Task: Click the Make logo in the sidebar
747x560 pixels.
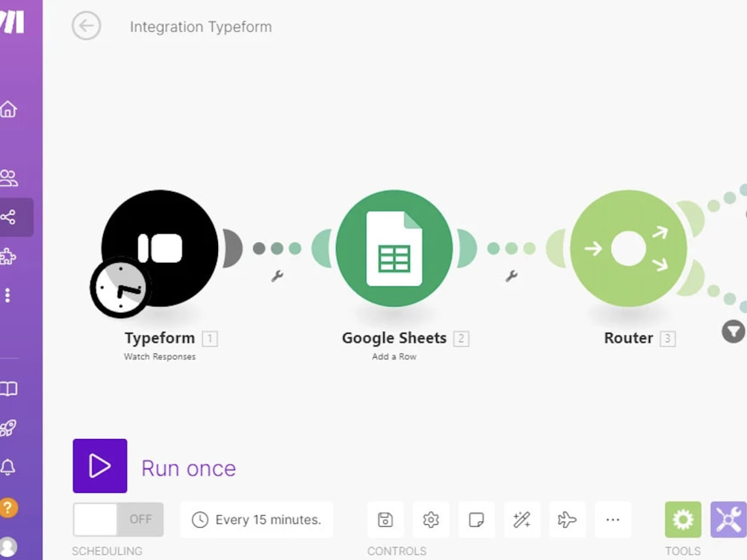Action: tap(12, 22)
